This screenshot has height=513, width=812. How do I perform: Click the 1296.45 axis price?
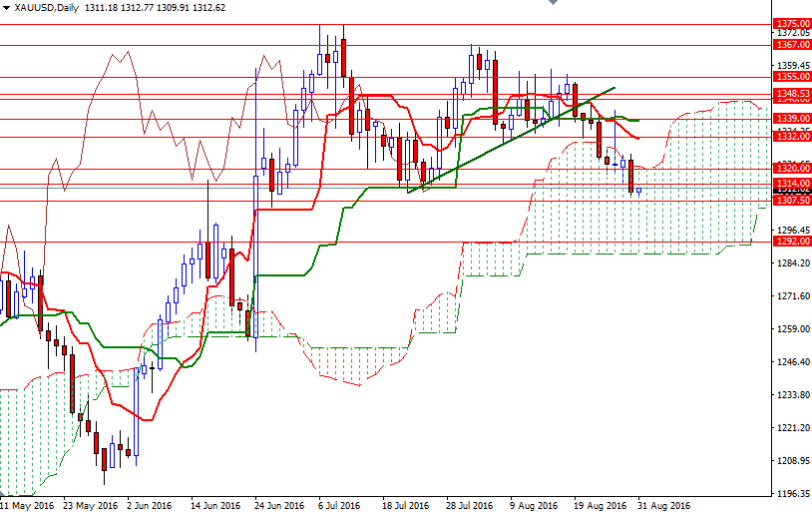coord(794,231)
